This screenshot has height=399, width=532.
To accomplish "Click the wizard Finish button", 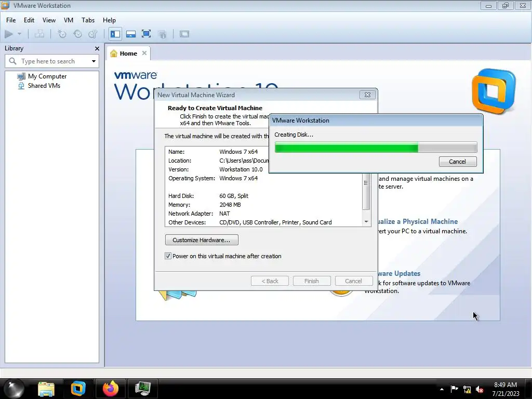I will [312, 281].
